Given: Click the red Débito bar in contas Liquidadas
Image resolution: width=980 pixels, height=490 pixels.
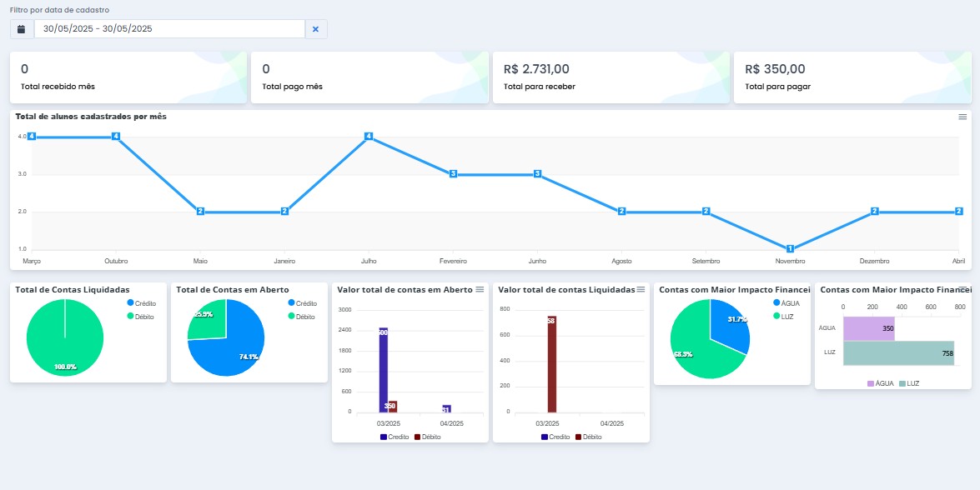Looking at the screenshot, I should pyautogui.click(x=552, y=364).
